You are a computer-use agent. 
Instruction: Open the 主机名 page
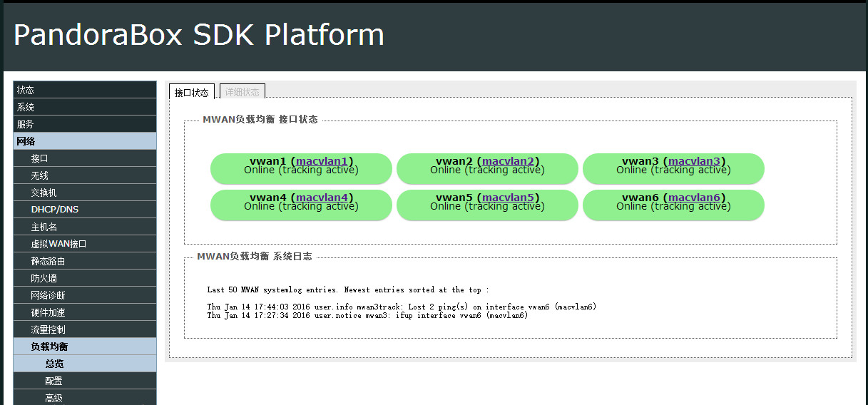coord(85,227)
